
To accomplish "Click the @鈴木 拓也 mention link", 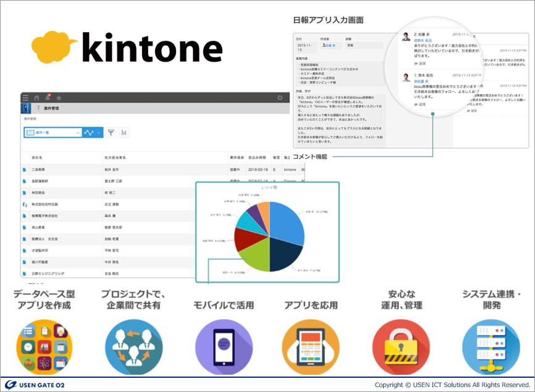I will coord(423,40).
